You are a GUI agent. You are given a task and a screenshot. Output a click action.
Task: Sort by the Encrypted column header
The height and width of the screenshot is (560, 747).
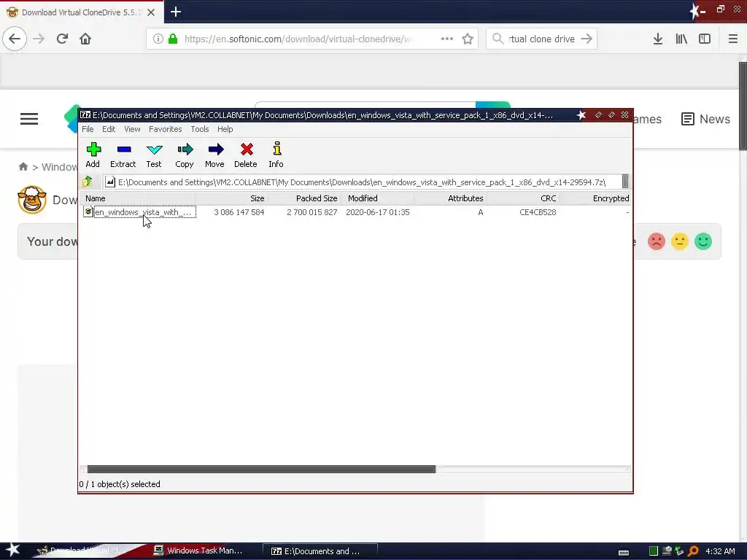595,198
